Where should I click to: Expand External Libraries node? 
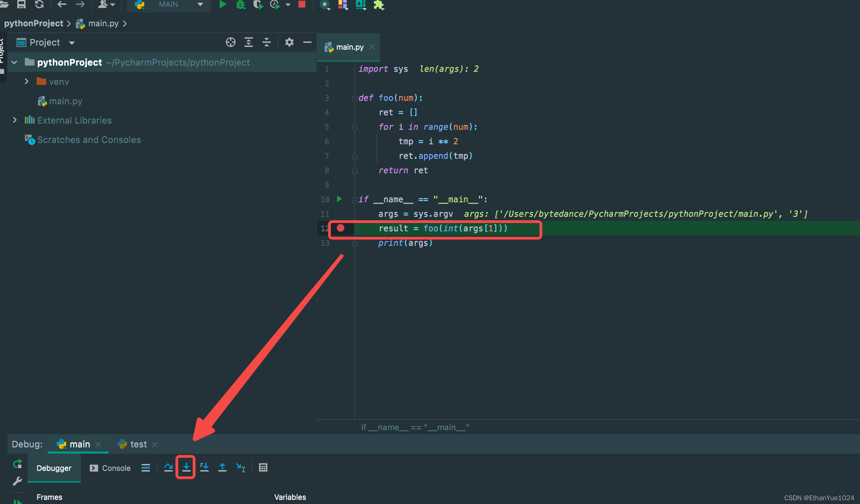click(x=15, y=120)
